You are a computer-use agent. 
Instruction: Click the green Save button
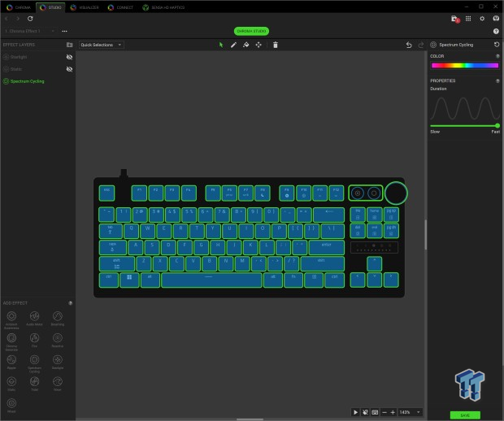(465, 415)
